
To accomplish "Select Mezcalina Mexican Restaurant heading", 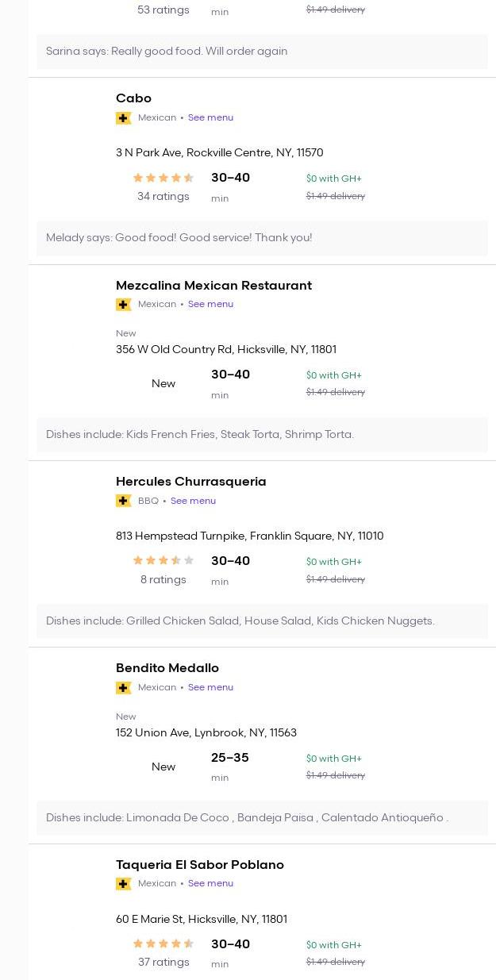I will [x=213, y=286].
